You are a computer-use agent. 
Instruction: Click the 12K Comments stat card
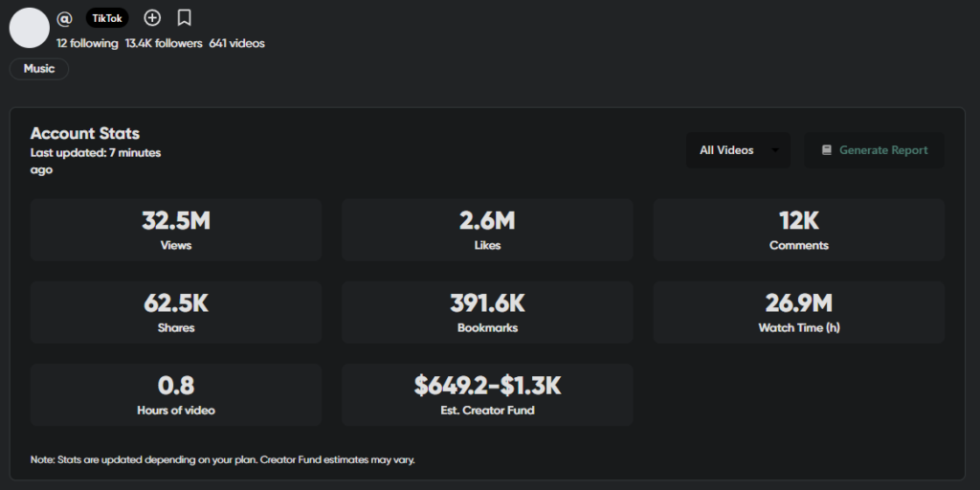[798, 230]
